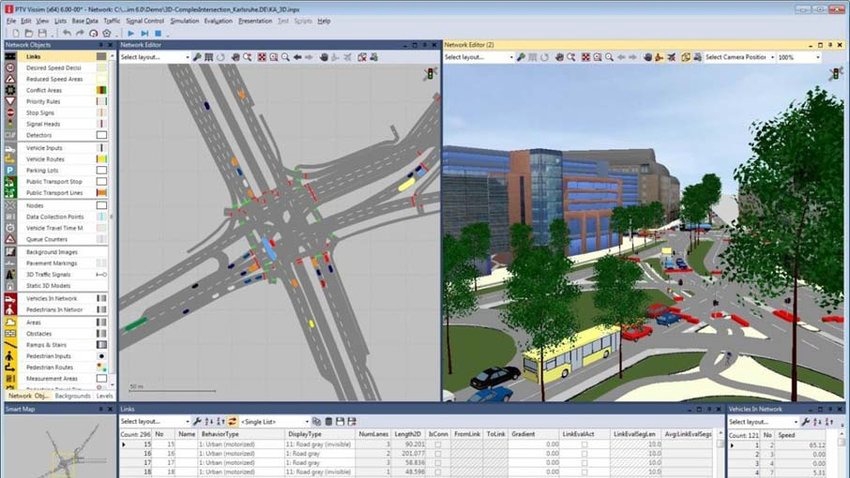The image size is (850, 478).
Task: Click wrench icon in Network Editor toolbar
Action: (x=197, y=57)
